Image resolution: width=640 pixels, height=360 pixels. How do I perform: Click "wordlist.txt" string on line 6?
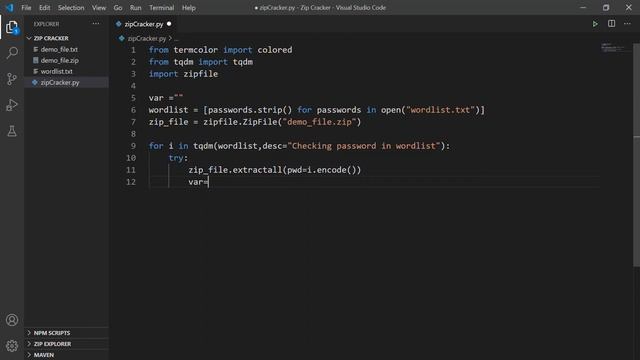point(440,110)
